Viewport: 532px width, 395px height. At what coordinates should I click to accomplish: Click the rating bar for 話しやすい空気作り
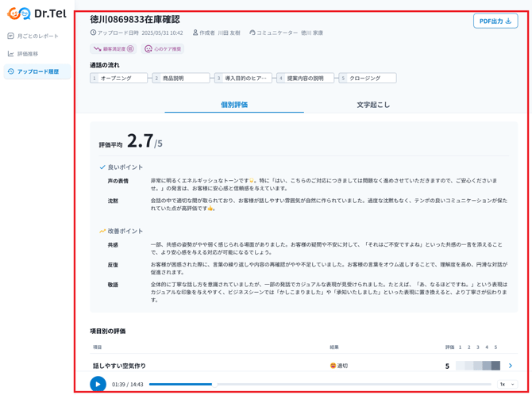tap(478, 366)
